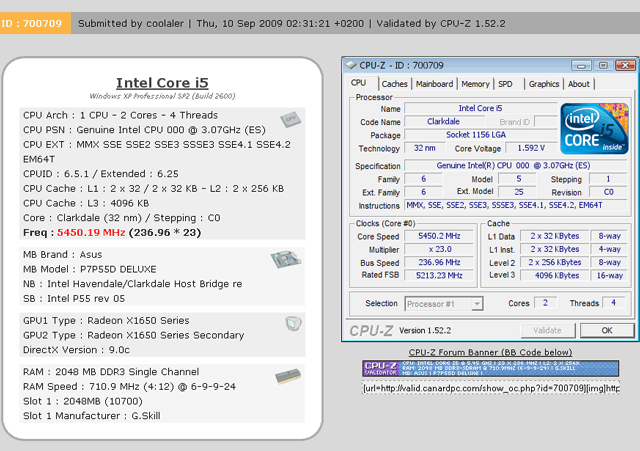Click the Rated FSB 5213.23 MHz field
The image size is (640, 451).
439,275
